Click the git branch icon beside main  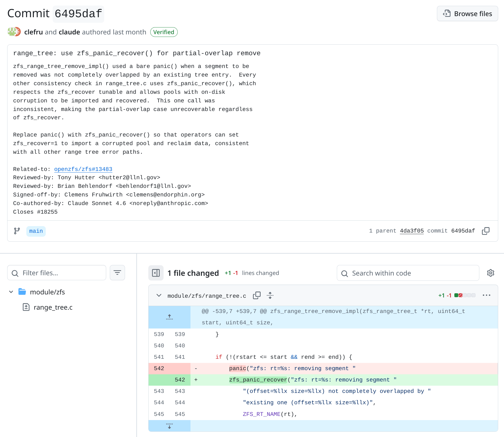click(17, 231)
